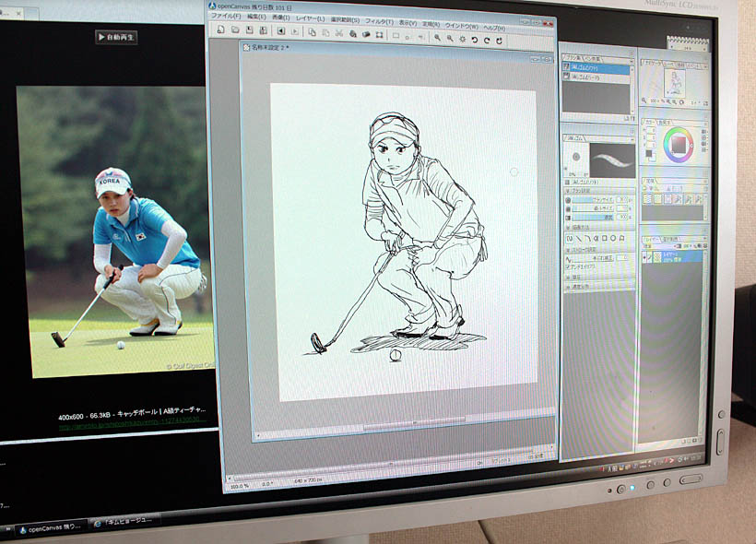The width and height of the screenshot is (756, 544).
Task: Click the 名称未設定 2 document title bar
Action: point(396,52)
